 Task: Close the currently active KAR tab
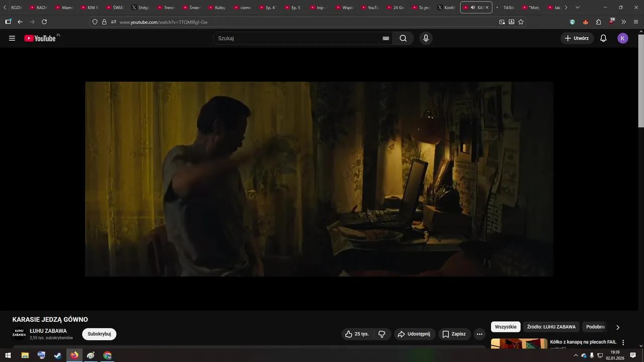click(x=487, y=8)
